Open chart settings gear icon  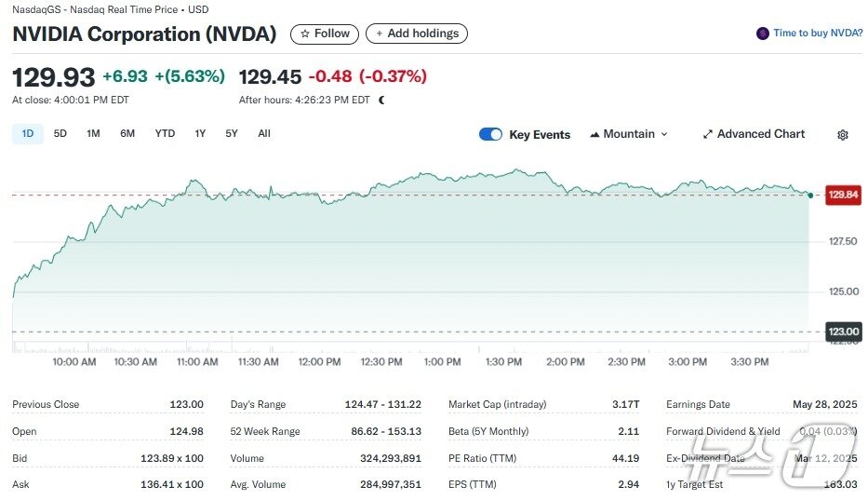coord(842,135)
